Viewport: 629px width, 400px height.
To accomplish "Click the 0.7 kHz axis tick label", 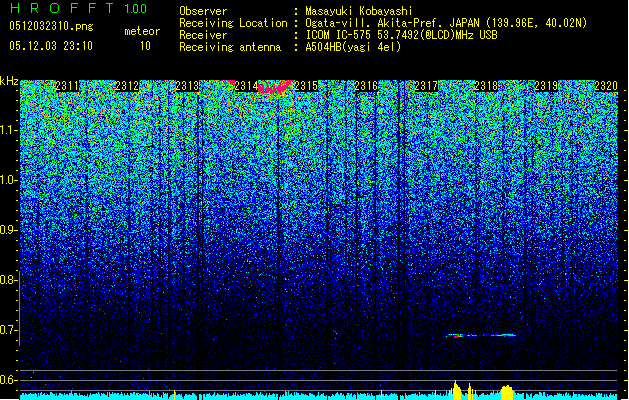I will [7, 330].
